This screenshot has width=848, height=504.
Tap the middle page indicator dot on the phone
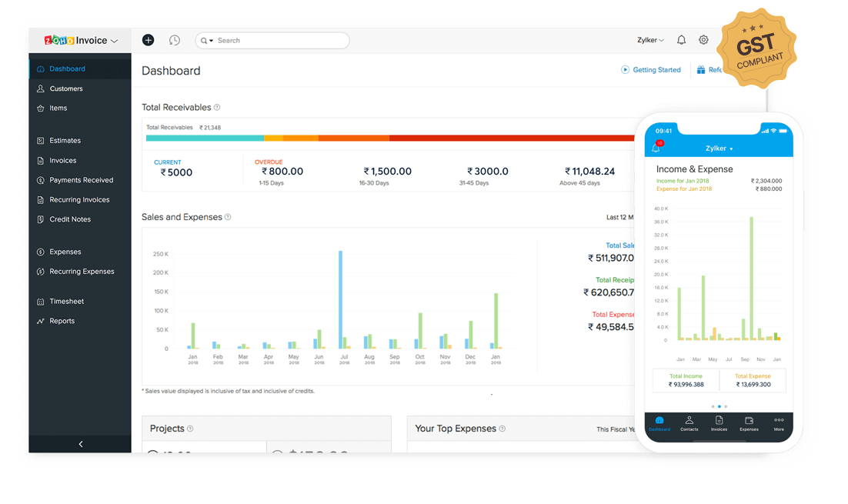[719, 406]
